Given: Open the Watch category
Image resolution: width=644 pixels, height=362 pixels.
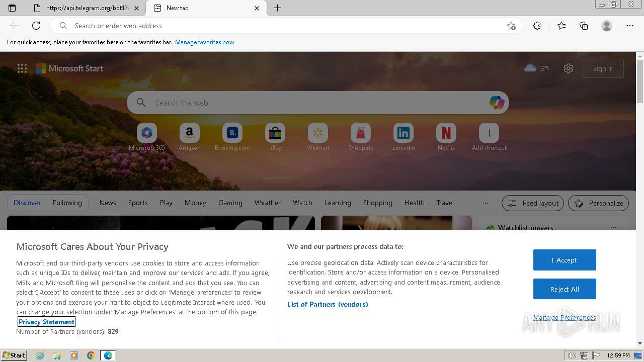Looking at the screenshot, I should tap(302, 203).
